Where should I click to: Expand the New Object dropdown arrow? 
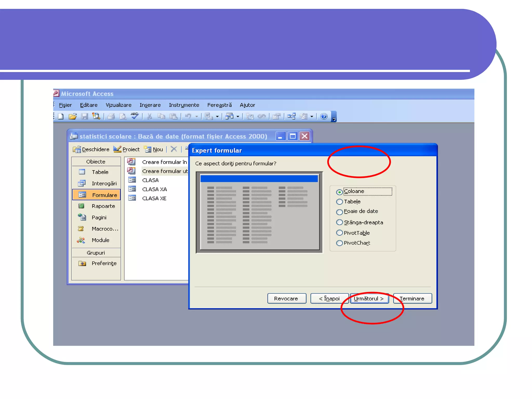coord(311,117)
